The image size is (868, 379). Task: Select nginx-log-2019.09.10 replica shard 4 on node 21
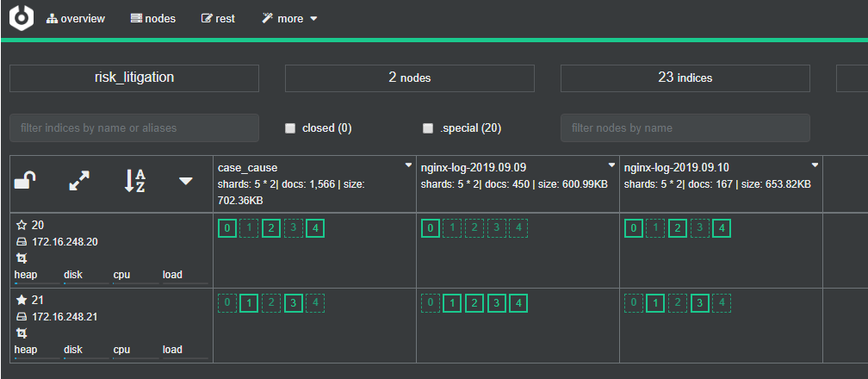(722, 303)
